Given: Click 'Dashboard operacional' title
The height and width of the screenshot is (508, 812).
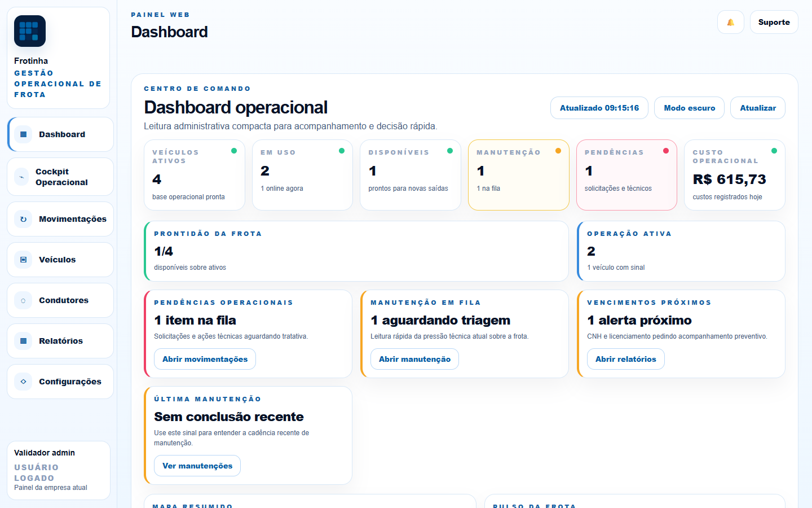Looking at the screenshot, I should [x=236, y=107].
